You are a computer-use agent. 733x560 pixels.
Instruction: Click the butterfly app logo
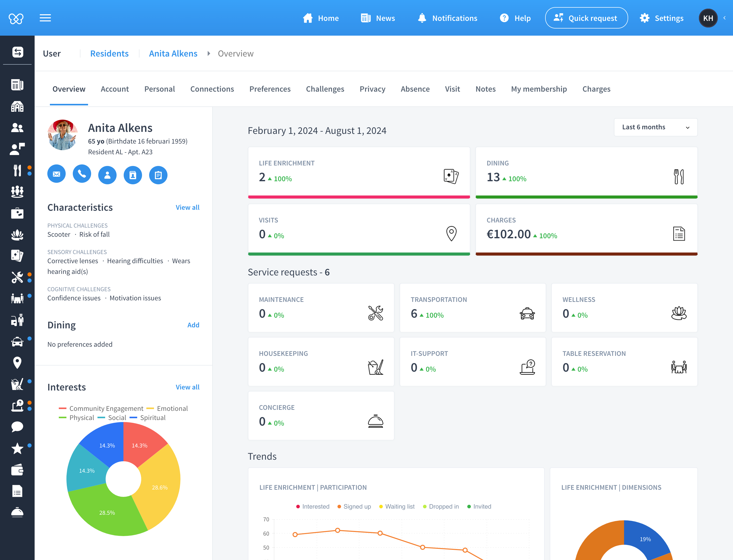[16, 18]
